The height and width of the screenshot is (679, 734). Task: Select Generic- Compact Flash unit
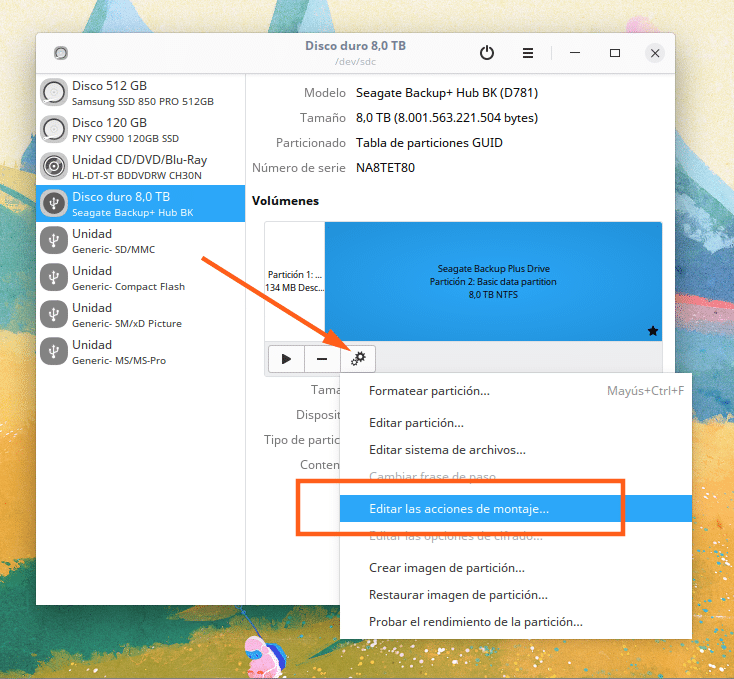click(140, 277)
